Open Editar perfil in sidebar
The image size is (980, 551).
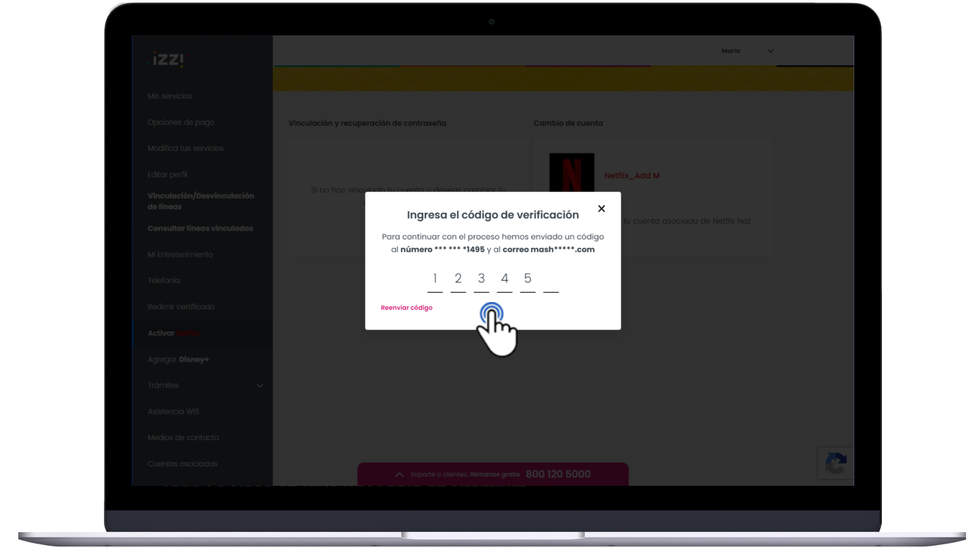tap(167, 174)
